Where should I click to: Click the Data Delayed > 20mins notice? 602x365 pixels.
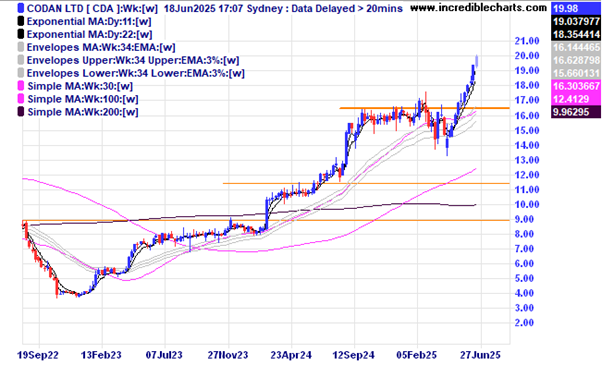pos(347,8)
